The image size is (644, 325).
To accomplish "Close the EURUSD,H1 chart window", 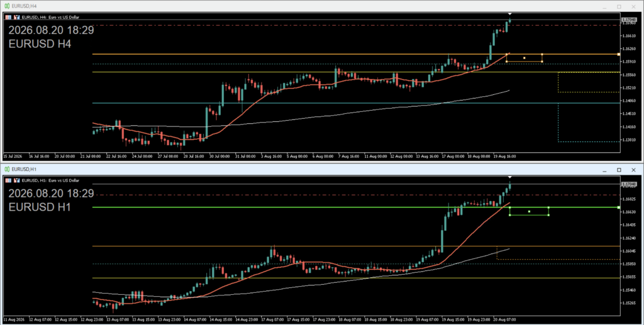I will [x=633, y=170].
